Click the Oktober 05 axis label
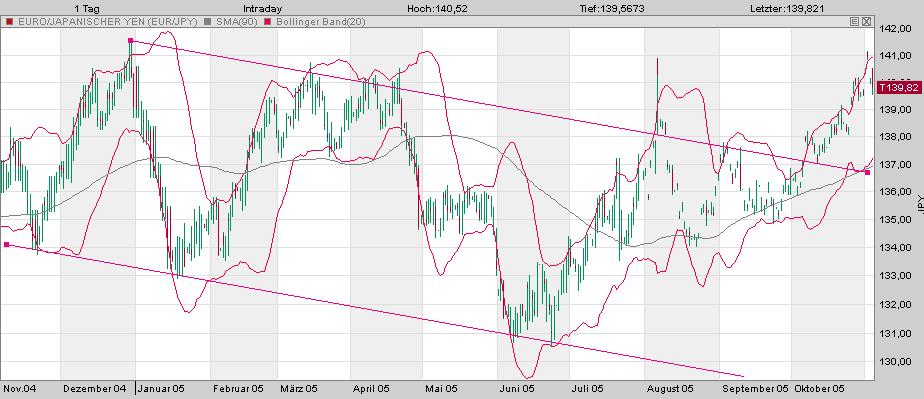 click(820, 389)
